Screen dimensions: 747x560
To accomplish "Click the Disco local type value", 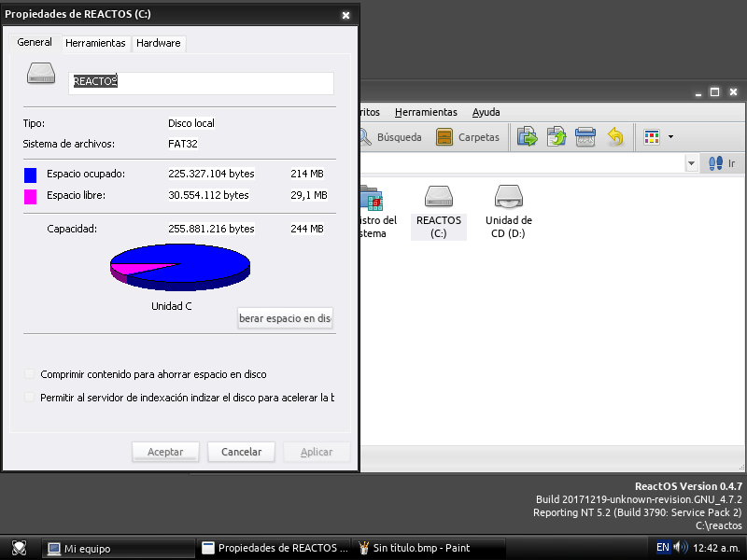I will coord(191,123).
